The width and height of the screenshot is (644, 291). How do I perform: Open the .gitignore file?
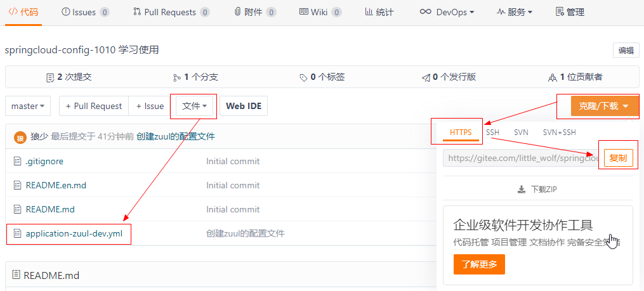click(x=44, y=161)
